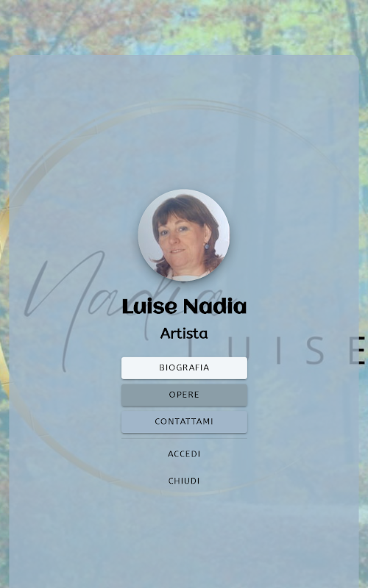
Task: Click the CONTATTAMI button
Action: (184, 421)
